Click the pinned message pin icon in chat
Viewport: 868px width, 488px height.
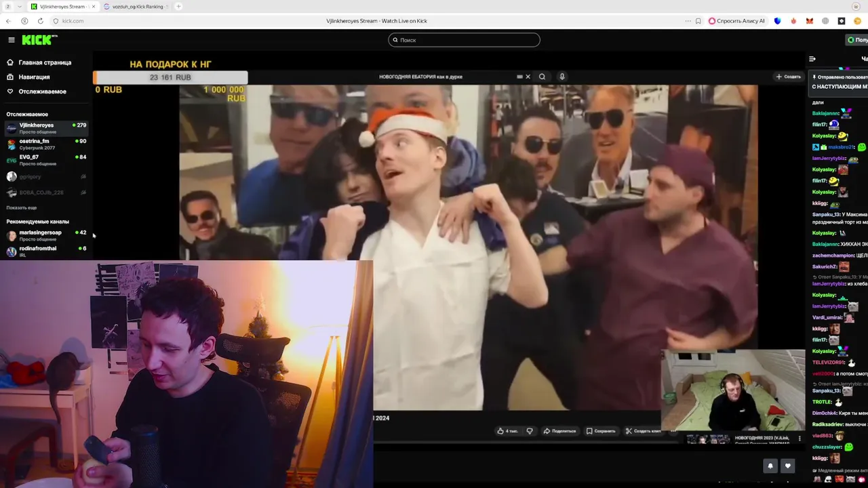click(814, 77)
